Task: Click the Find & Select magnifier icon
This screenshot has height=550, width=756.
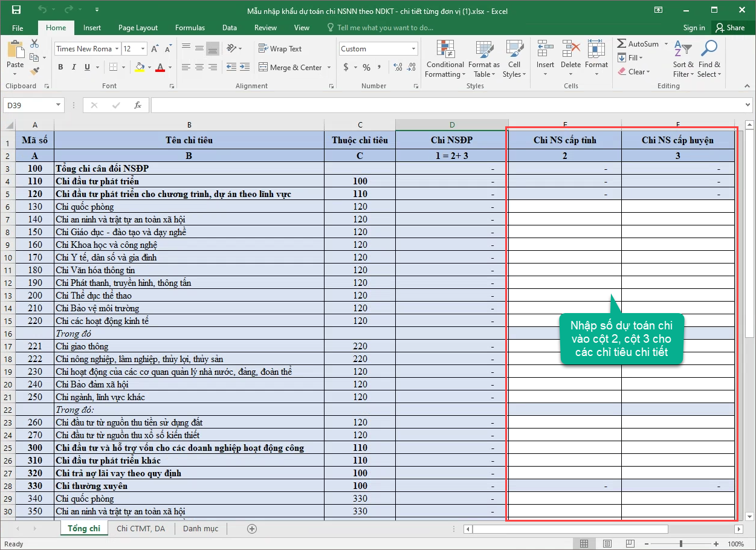Action: point(709,50)
